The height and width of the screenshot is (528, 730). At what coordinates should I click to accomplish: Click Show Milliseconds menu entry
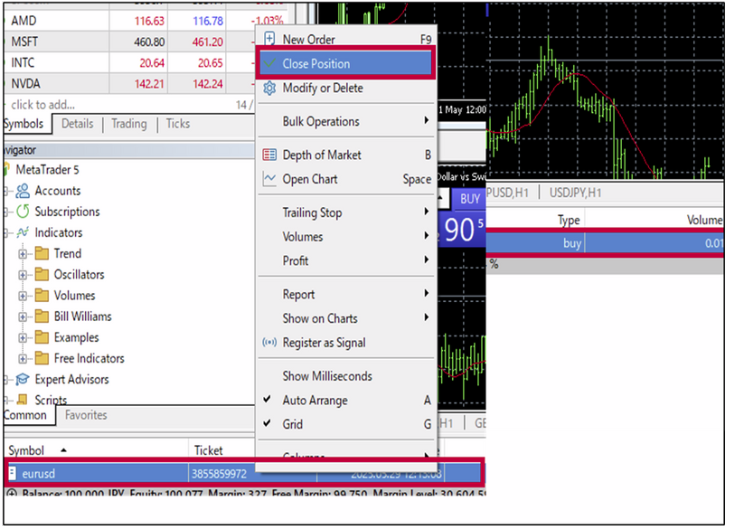pyautogui.click(x=327, y=376)
